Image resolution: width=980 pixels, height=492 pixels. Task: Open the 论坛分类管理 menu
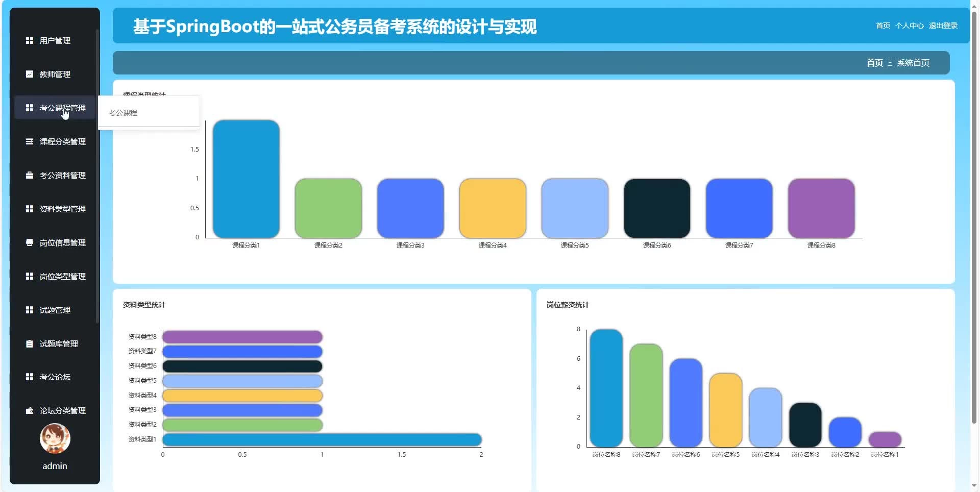(55, 410)
